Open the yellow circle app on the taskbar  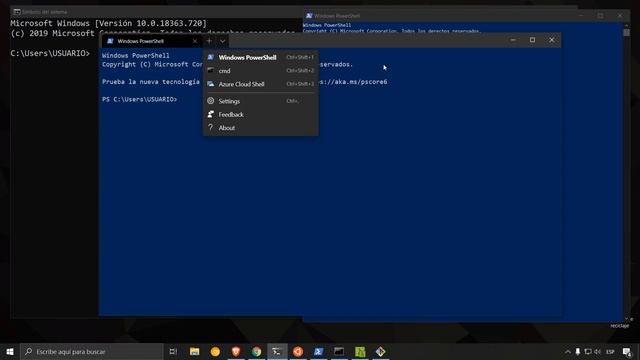point(215,351)
